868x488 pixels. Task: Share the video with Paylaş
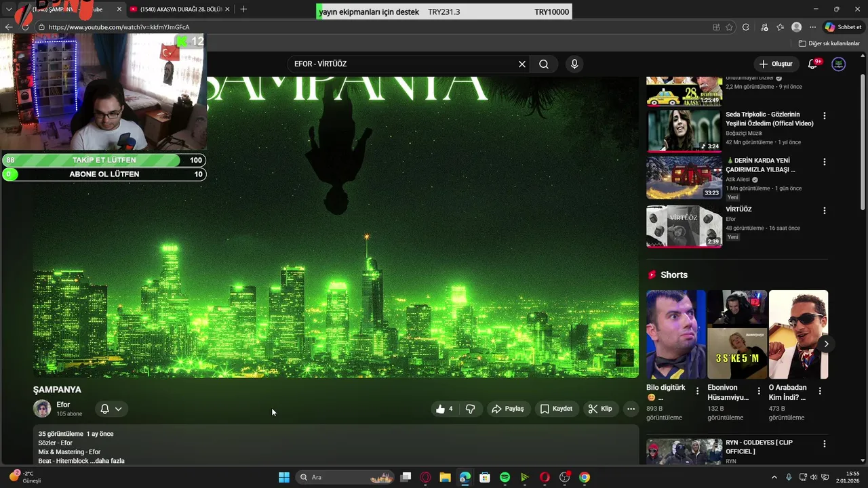pos(508,409)
